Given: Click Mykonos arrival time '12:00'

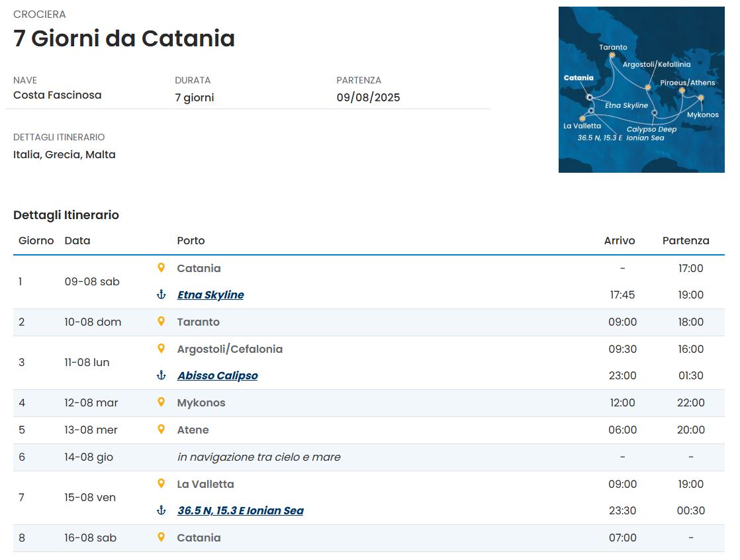Looking at the screenshot, I should (x=622, y=403).
